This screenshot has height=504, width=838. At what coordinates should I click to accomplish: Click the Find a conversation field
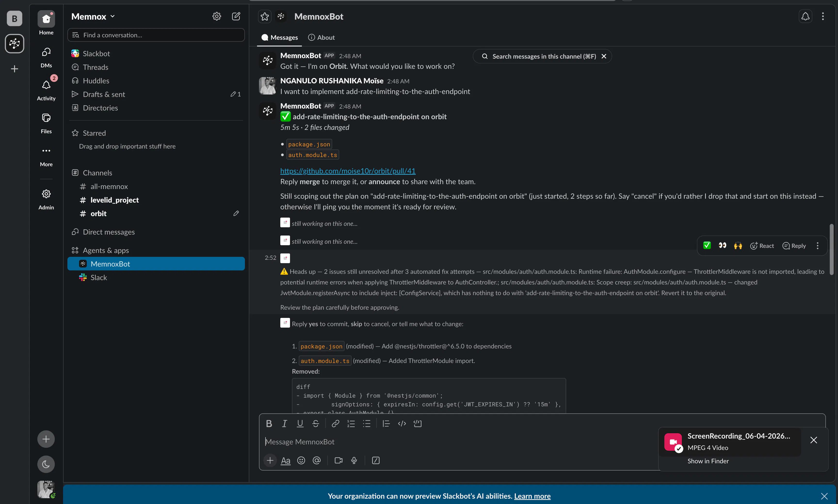point(156,35)
